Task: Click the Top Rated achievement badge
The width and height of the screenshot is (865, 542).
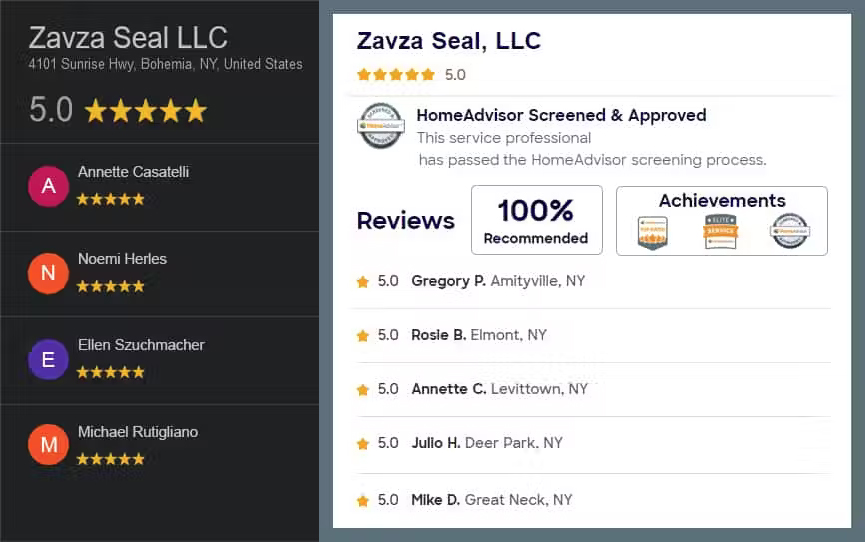Action: 653,232
